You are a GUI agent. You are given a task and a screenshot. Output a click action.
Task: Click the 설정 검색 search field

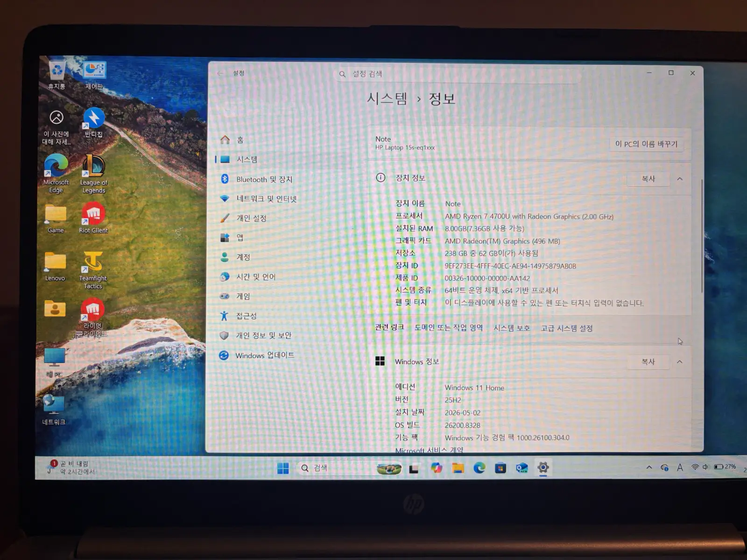(458, 74)
